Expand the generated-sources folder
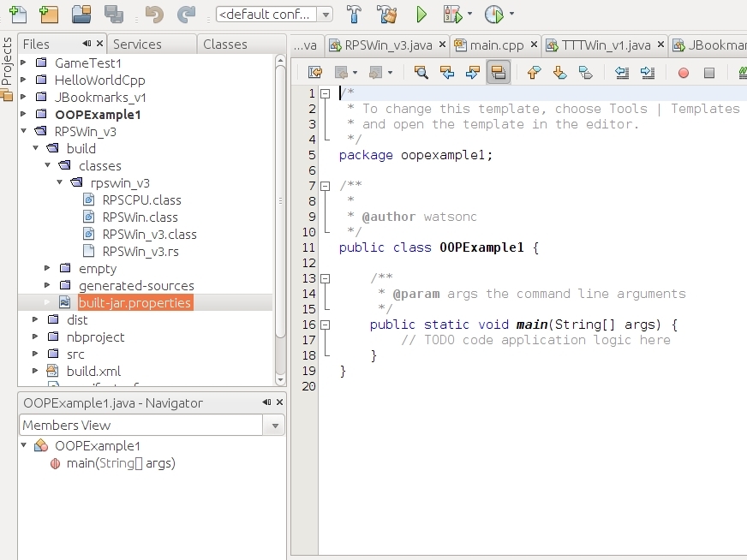Image resolution: width=747 pixels, height=560 pixels. click(x=46, y=285)
